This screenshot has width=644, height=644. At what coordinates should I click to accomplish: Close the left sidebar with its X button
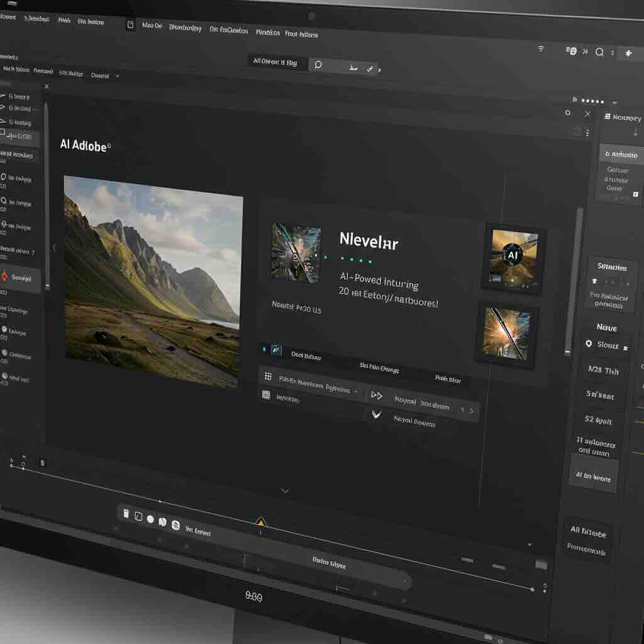[47, 86]
